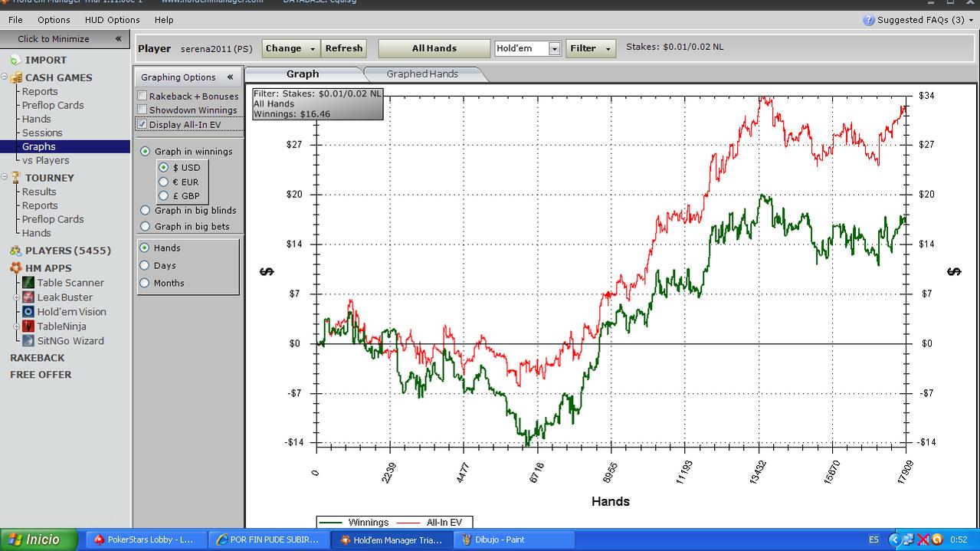980x551 pixels.
Task: Click the HM APPS flower icon
Action: (15, 268)
